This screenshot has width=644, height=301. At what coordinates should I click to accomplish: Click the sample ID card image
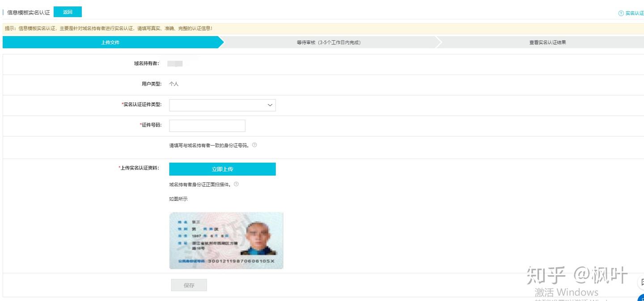pyautogui.click(x=226, y=241)
